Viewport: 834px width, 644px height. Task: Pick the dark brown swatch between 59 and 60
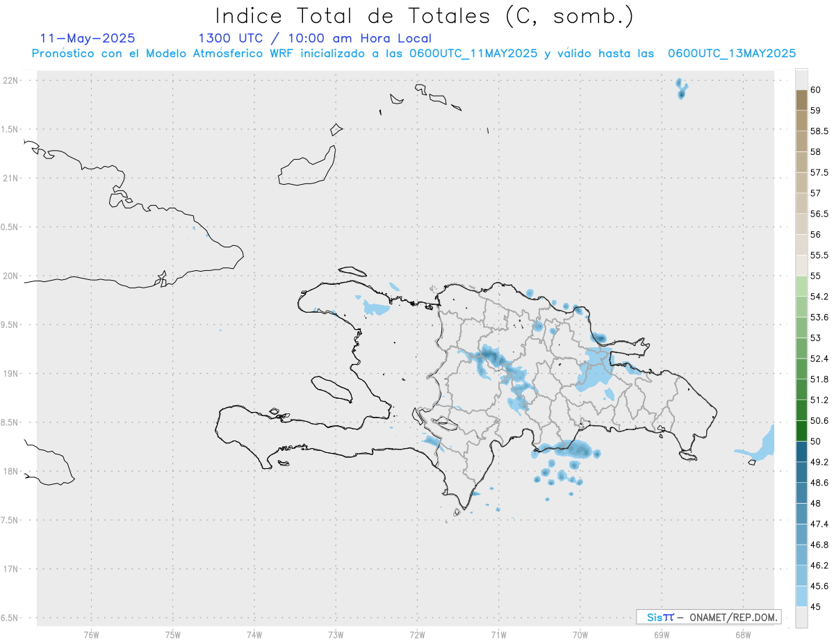point(801,100)
